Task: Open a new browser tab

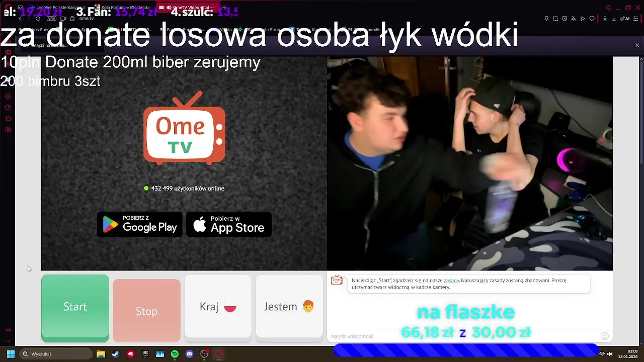Action: click(224, 8)
